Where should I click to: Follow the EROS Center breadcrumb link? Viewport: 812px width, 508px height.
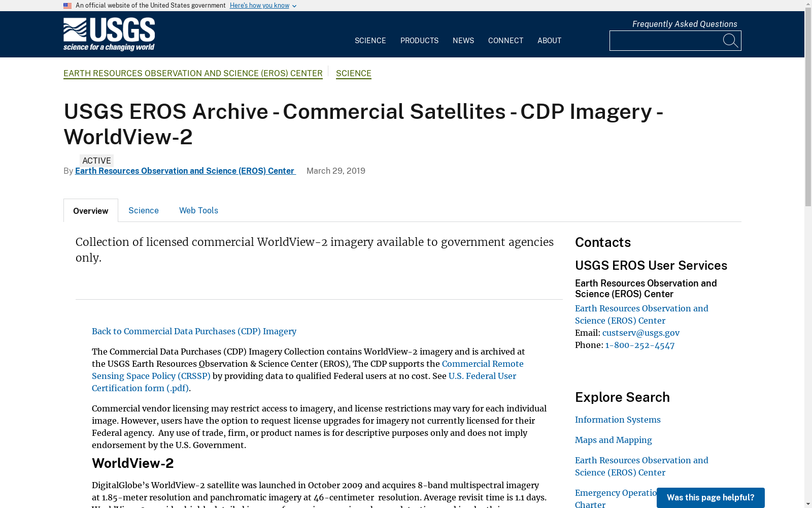[193, 73]
